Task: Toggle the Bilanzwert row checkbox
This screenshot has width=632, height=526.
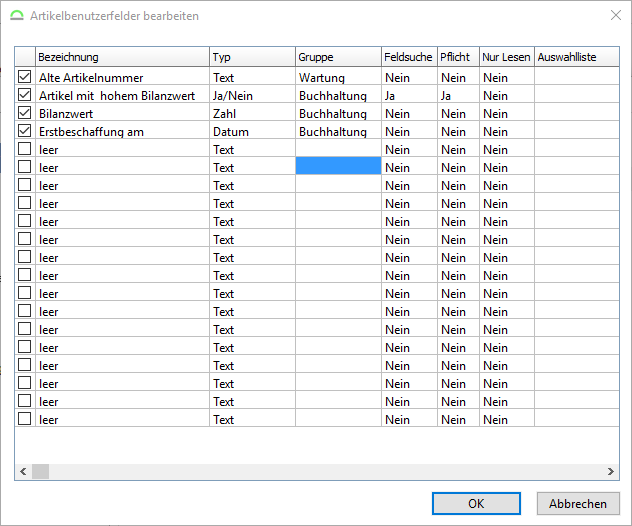Action: [x=25, y=112]
